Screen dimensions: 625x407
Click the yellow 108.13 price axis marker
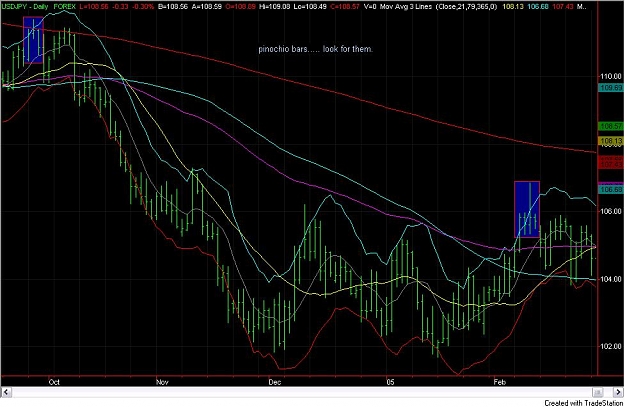point(611,141)
